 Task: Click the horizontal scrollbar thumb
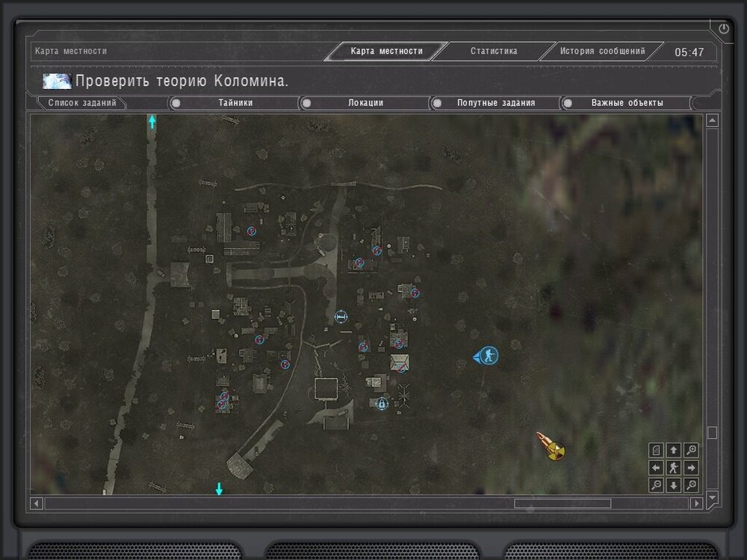tap(562, 503)
